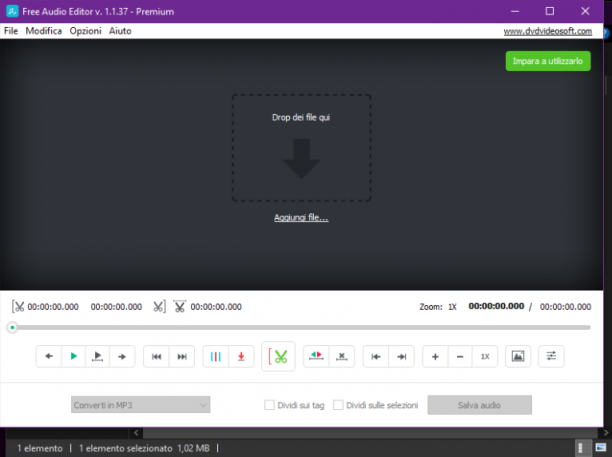Maximize the Free Audio Editor window
The width and height of the screenshot is (612, 457).
click(550, 11)
